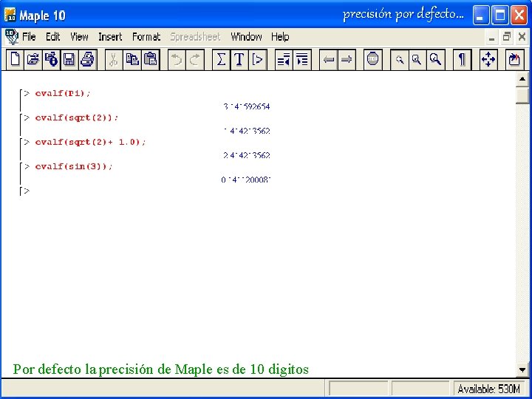This screenshot has height=399, width=532.
Task: Open the Format menu
Action: click(x=146, y=37)
